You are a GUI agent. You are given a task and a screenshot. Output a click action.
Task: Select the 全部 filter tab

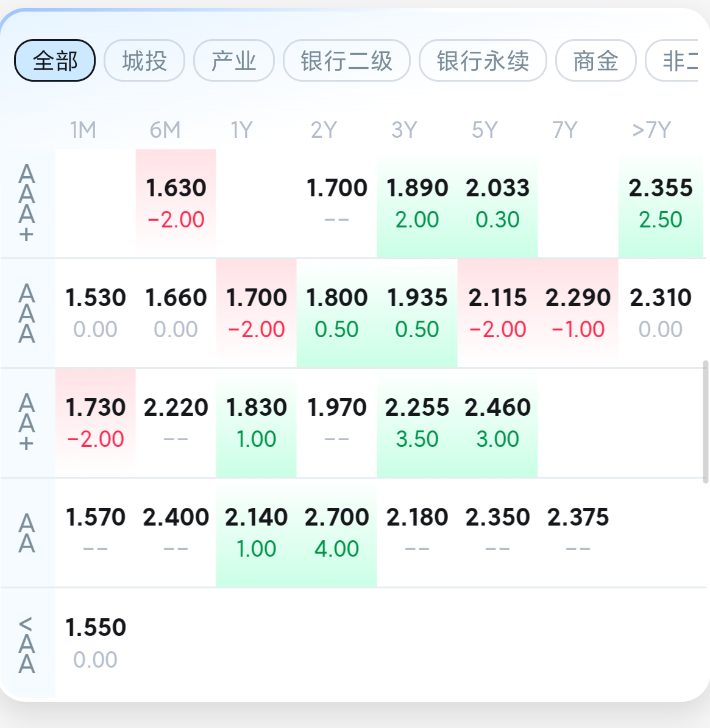click(55, 60)
